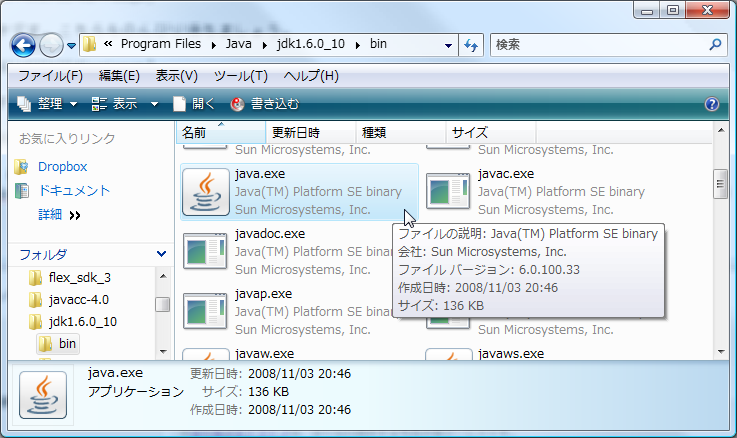Select the javadoc.exe application icon

(205, 251)
